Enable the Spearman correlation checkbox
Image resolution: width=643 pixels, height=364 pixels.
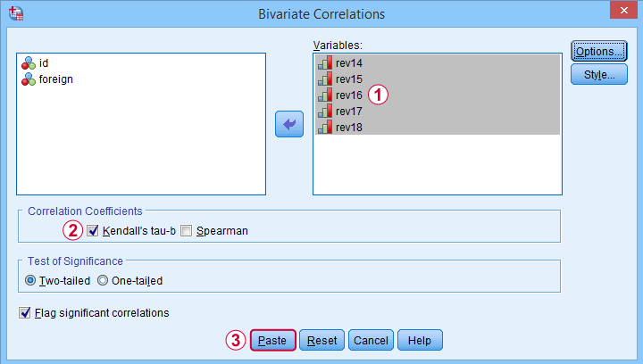[x=187, y=231]
